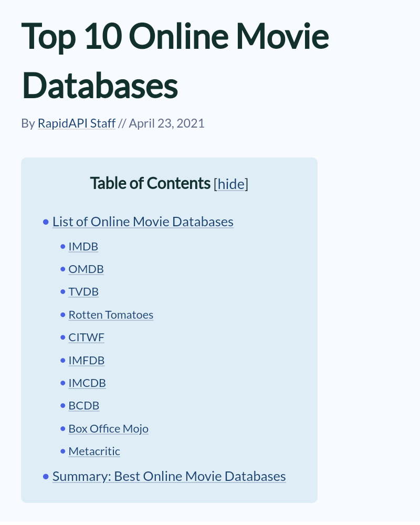Go to the IMDB section
The image size is (420, 525).
tap(83, 246)
